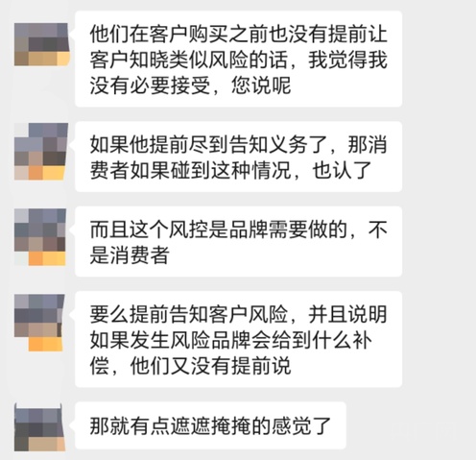Open avatar beside '那就有点遮遮掩掩的感觉了' message
The height and width of the screenshot is (460, 476).
coord(39,427)
